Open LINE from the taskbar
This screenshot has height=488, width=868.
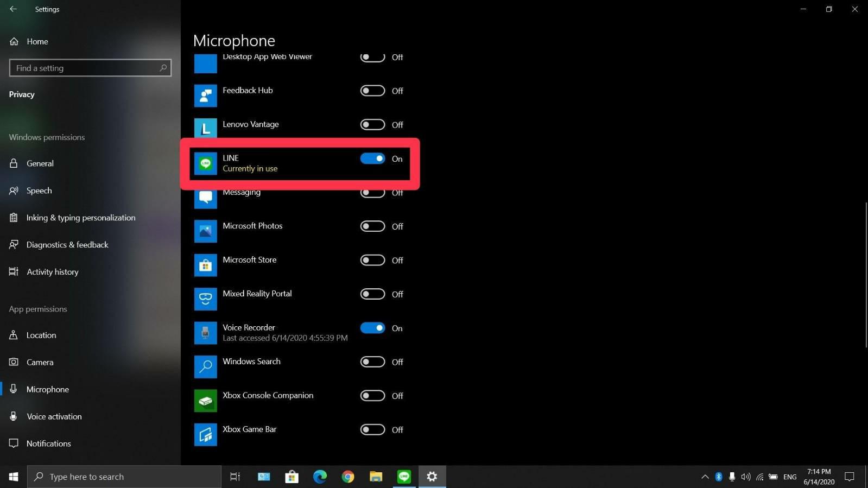pyautogui.click(x=404, y=477)
